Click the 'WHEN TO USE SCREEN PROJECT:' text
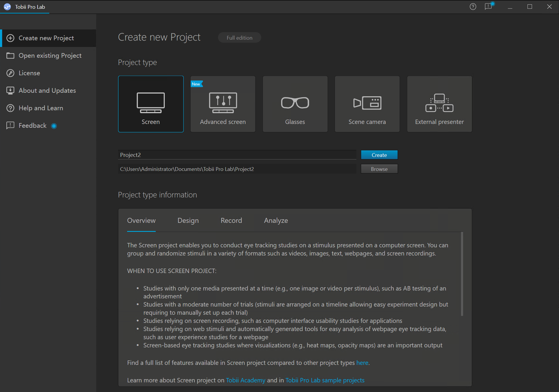Viewport: 559px width, 392px height. [172, 271]
